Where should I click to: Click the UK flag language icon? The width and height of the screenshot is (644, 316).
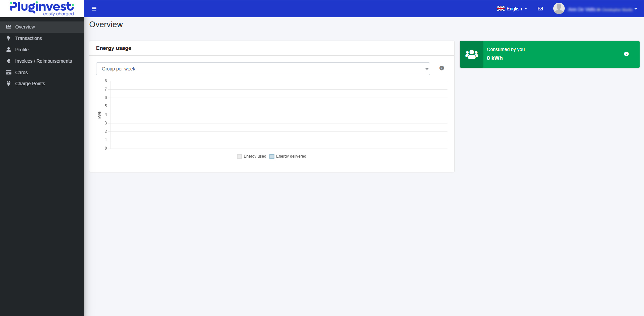(x=501, y=9)
